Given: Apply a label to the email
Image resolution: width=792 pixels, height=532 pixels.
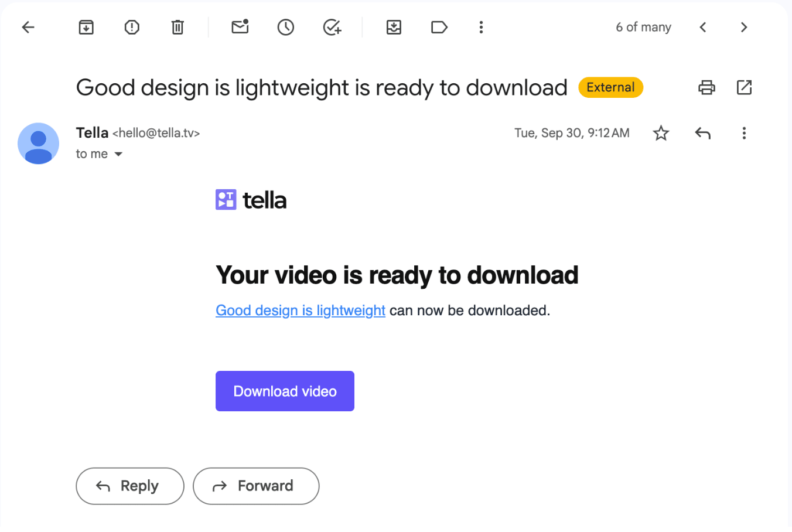Looking at the screenshot, I should click(439, 27).
